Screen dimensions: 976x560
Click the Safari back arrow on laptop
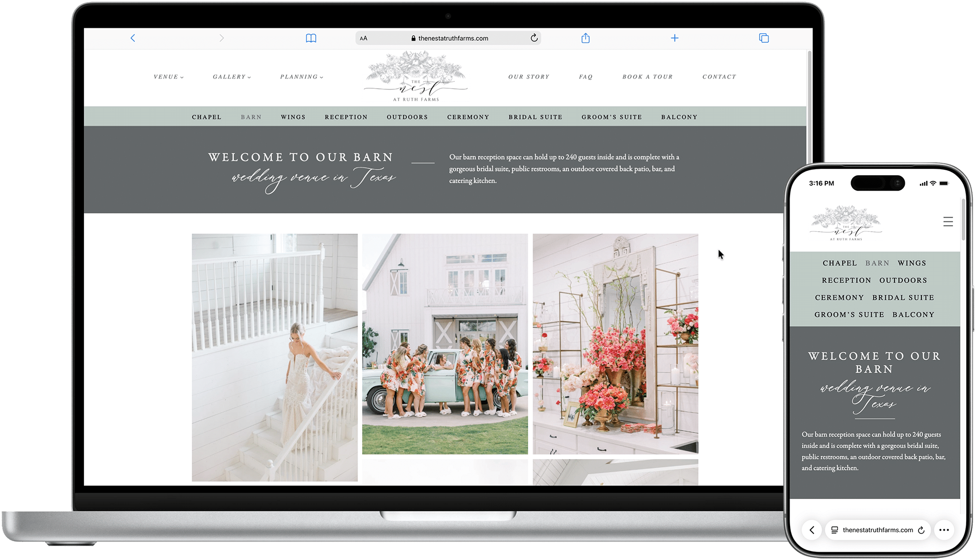133,38
